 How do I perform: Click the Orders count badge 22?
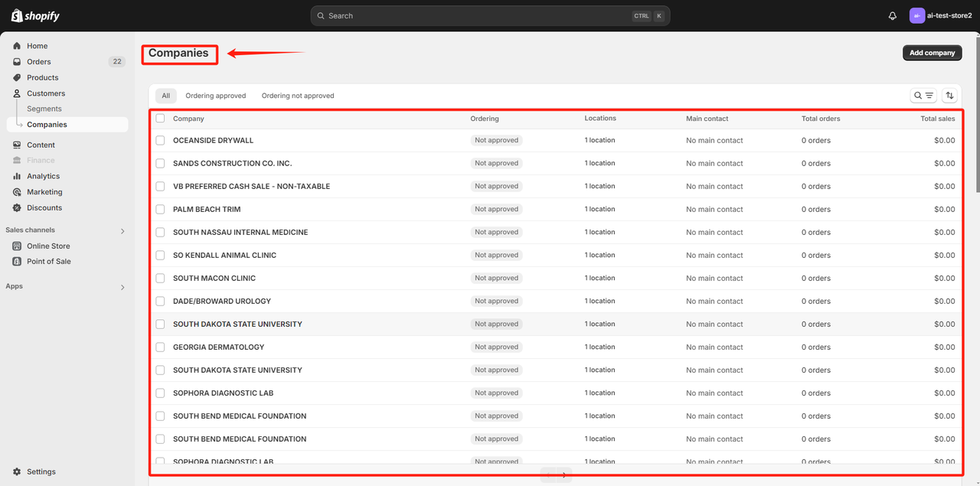[117, 62]
